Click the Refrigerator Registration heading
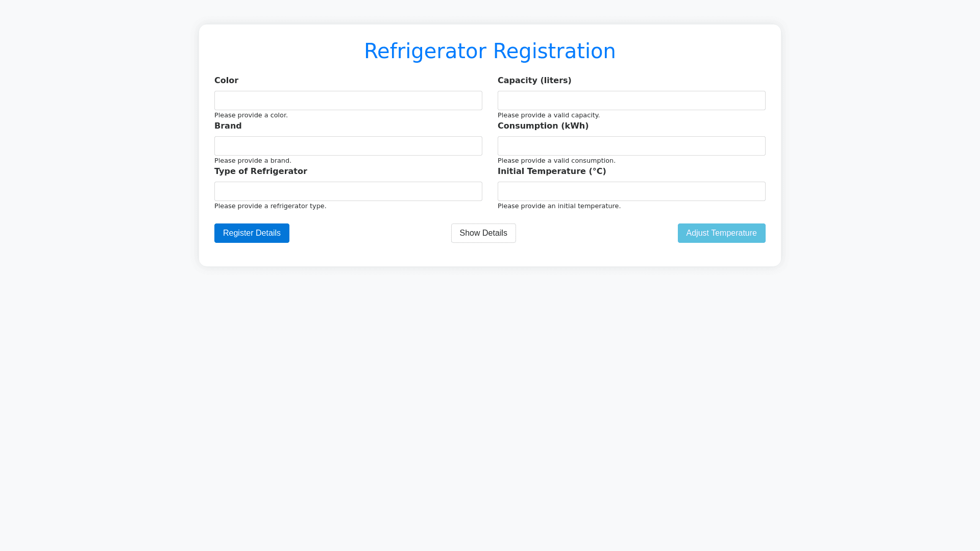This screenshot has height=551, width=980. (489, 51)
